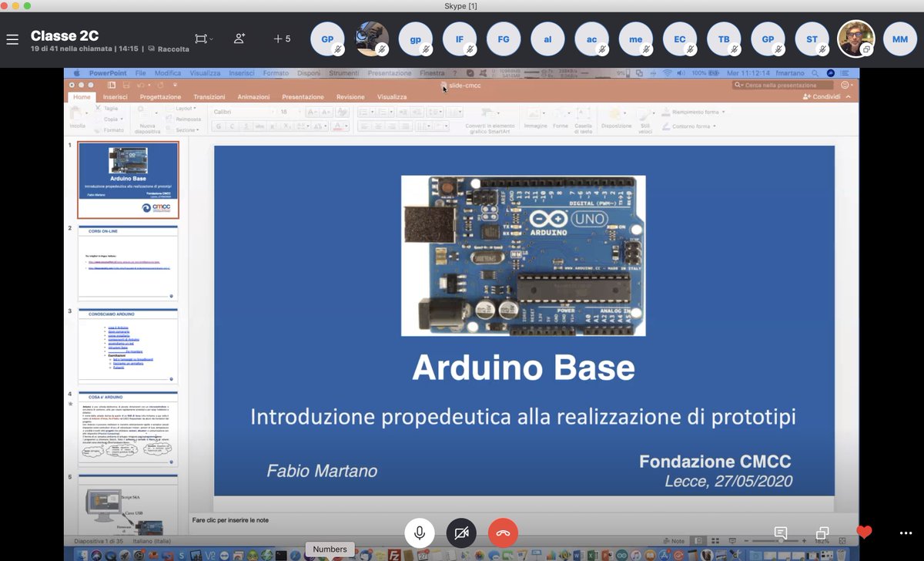Open the Skype hamburger menu
The width and height of the screenshot is (924, 561).
click(12, 39)
